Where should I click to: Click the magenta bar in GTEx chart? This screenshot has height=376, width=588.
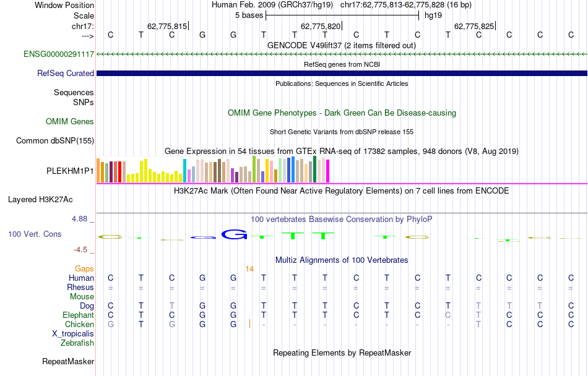tap(328, 171)
